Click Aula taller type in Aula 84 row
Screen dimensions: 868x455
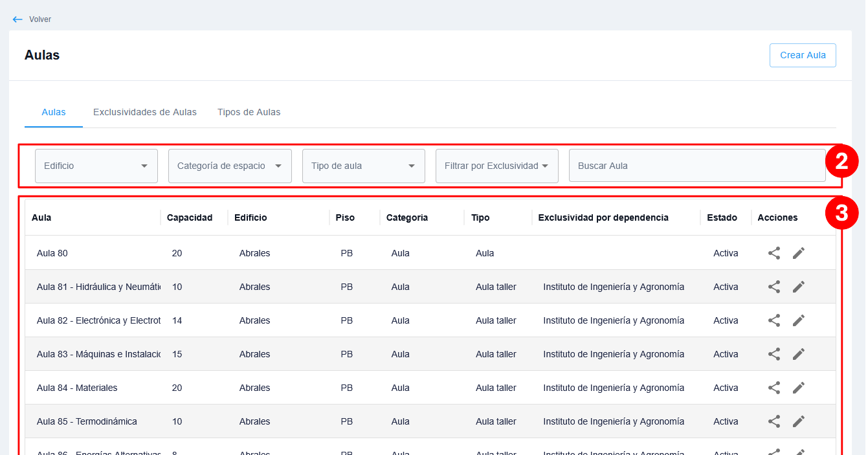[x=496, y=388]
